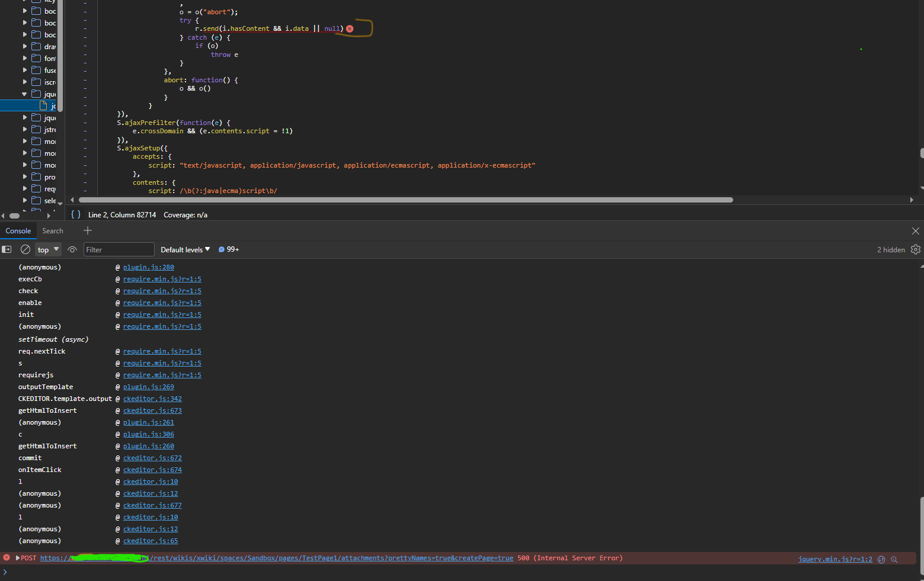Open require.min.js link on enable row
The height and width of the screenshot is (581, 924).
point(162,303)
